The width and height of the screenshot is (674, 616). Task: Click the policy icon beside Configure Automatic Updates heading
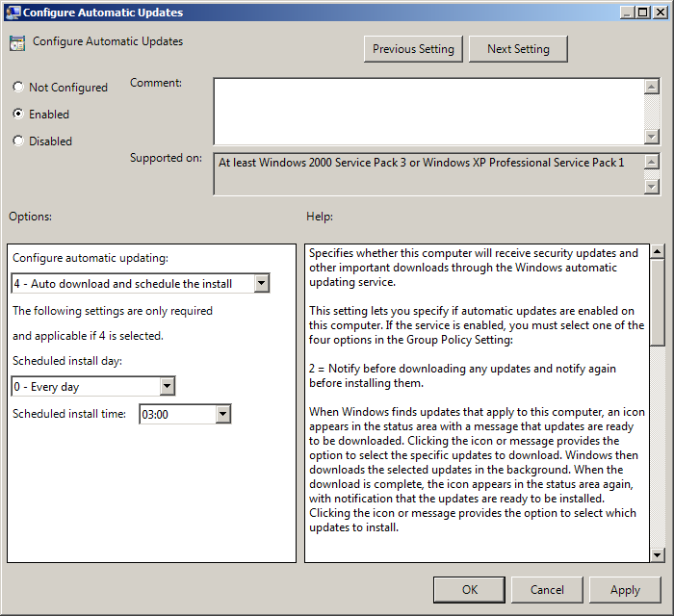tap(16, 43)
